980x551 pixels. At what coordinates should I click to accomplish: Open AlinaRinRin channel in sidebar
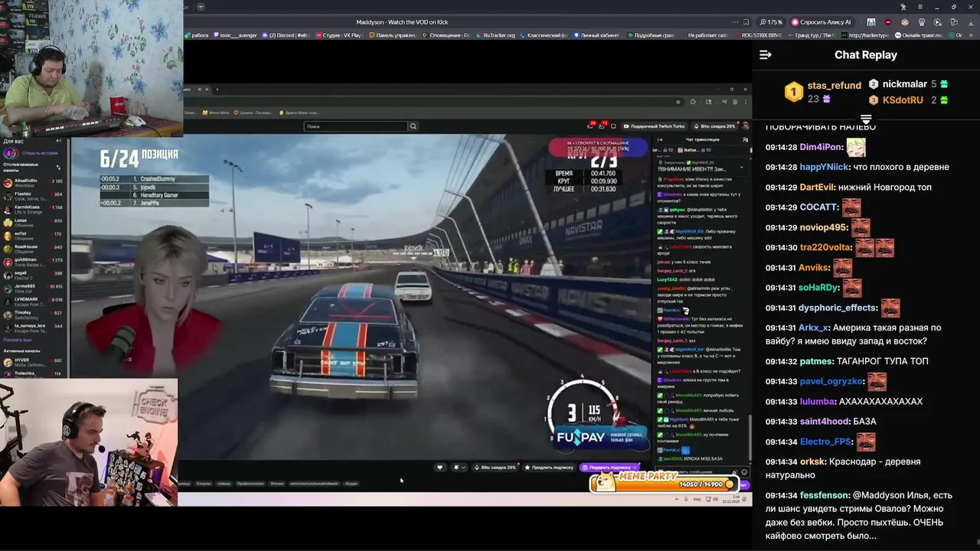coord(34,182)
